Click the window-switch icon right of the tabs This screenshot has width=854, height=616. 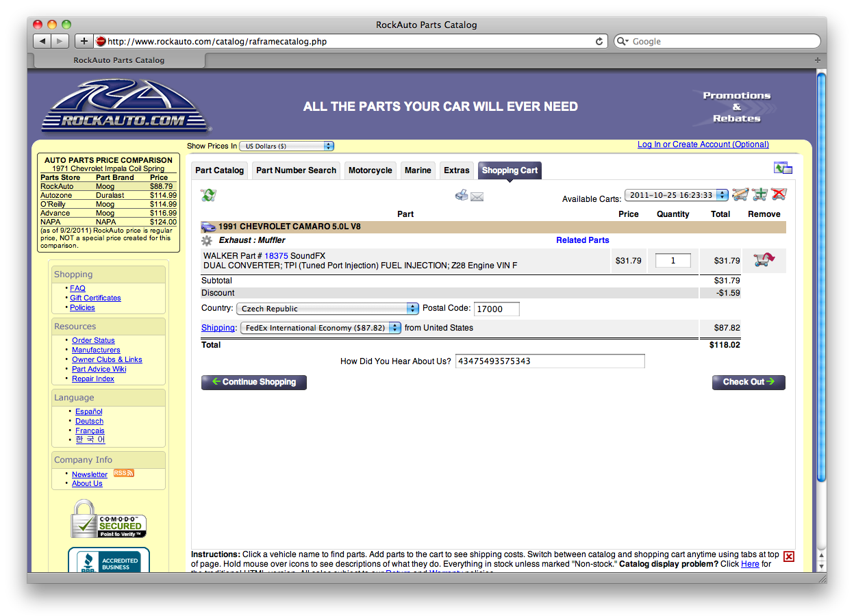click(783, 168)
